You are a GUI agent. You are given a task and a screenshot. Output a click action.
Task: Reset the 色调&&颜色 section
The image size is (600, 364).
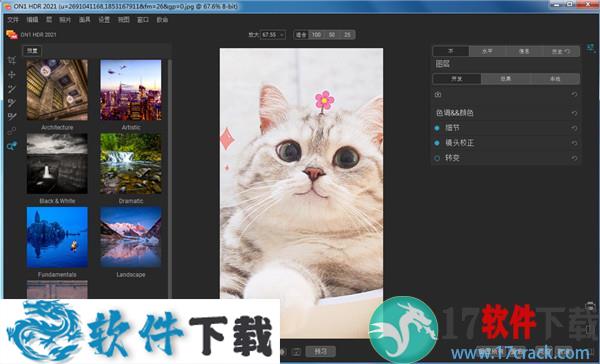pyautogui.click(x=574, y=113)
